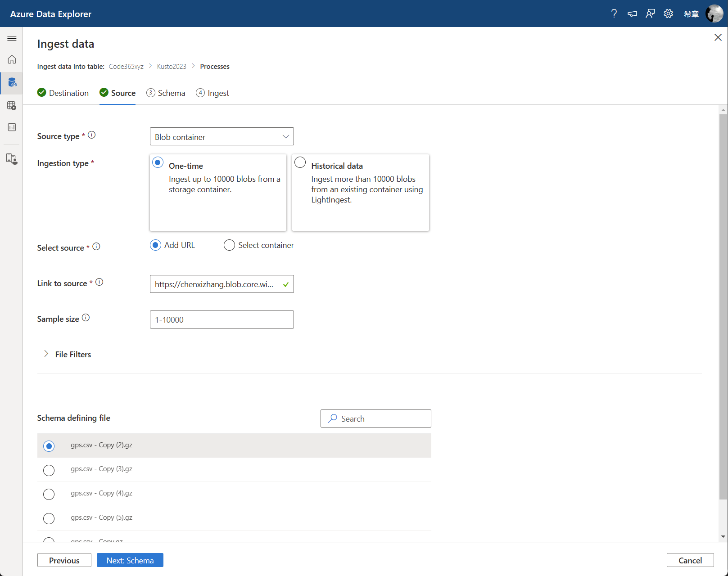Open the My cluster sidebar icon
728x576 pixels.
click(12, 159)
